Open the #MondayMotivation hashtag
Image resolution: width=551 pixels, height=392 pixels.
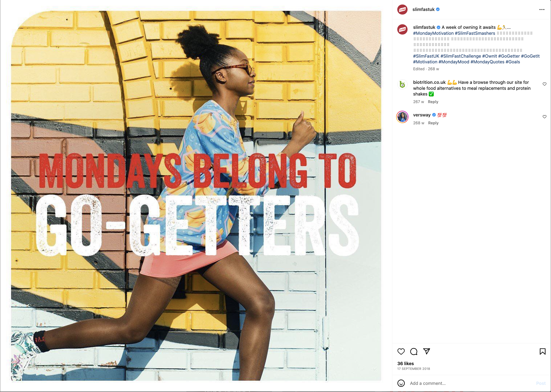[x=433, y=33]
